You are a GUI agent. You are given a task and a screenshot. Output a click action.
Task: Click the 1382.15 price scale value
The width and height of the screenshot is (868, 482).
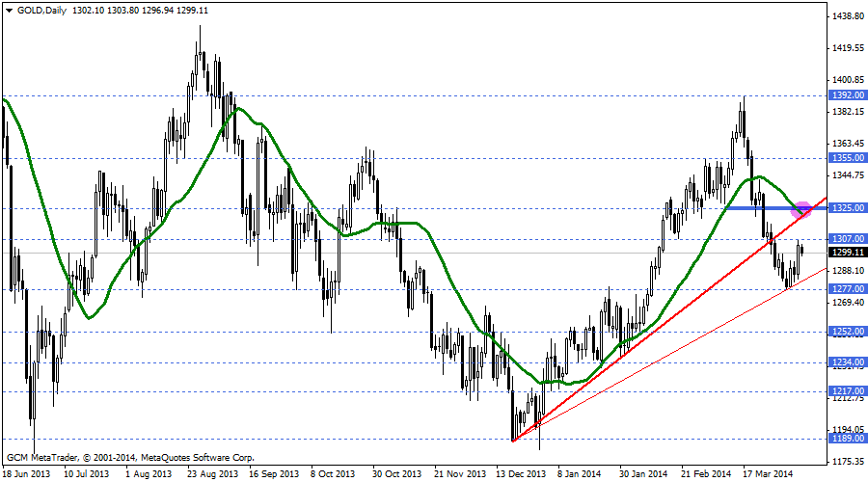(848, 112)
